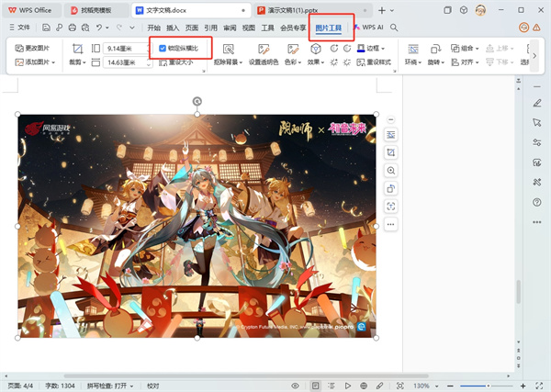
Task: Switch to page layout view in status bar
Action: tap(315, 386)
